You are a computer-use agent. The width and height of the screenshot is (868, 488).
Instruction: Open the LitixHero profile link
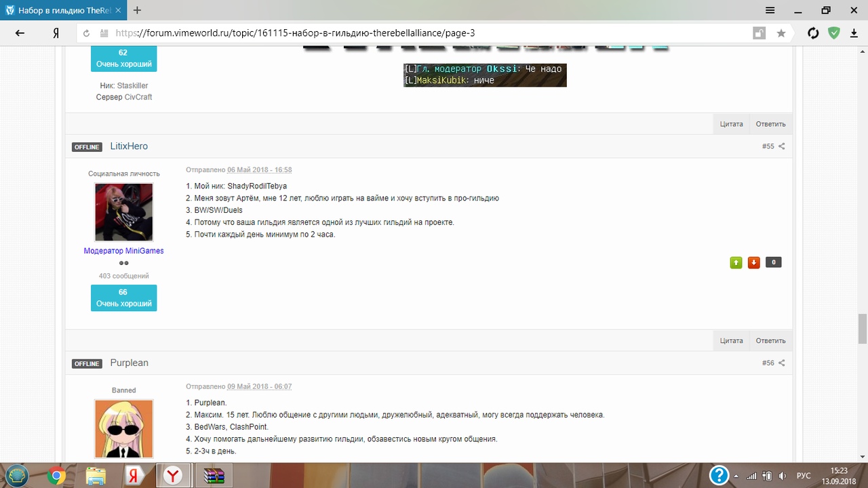click(129, 146)
